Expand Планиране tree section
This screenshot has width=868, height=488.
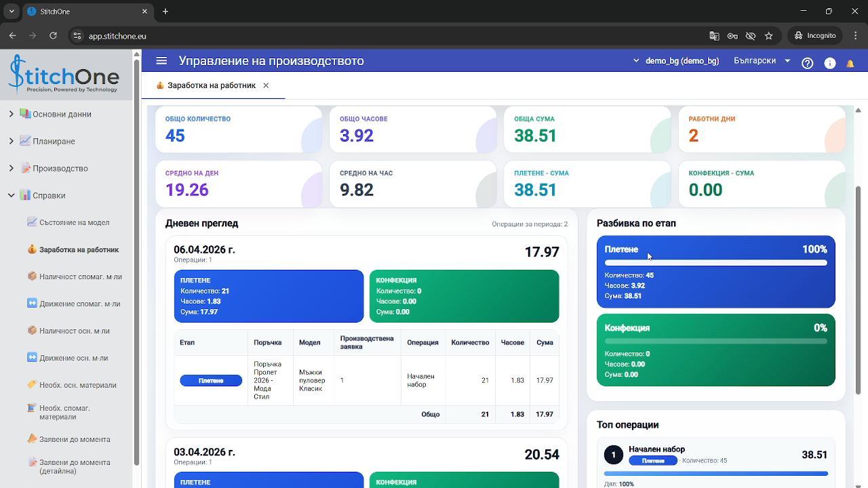click(x=11, y=141)
